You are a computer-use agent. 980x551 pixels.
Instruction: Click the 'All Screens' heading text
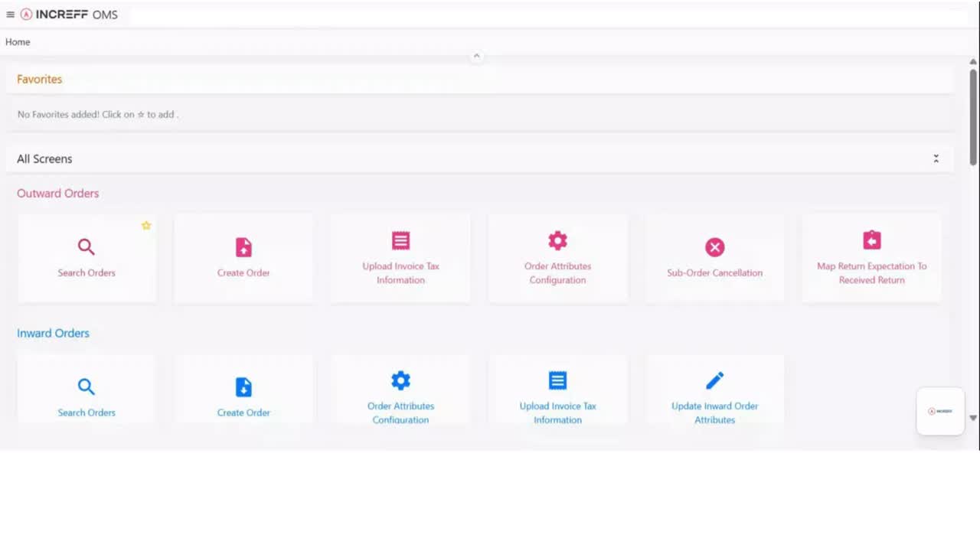click(44, 159)
